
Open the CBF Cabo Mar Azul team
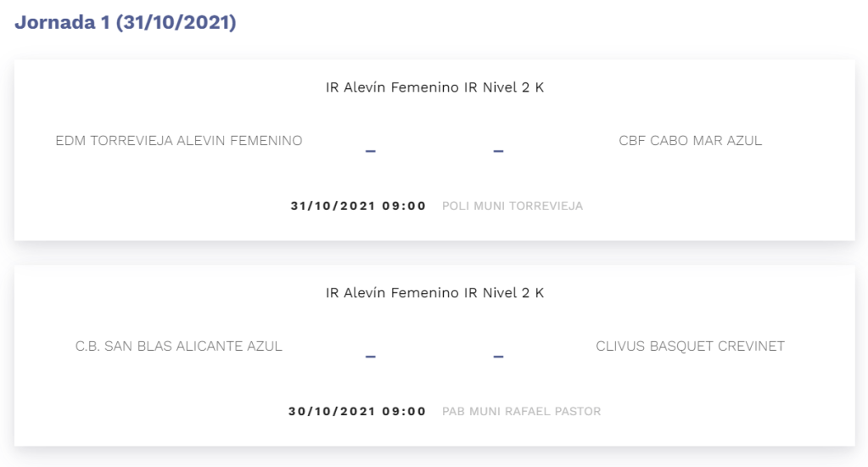pyautogui.click(x=690, y=141)
